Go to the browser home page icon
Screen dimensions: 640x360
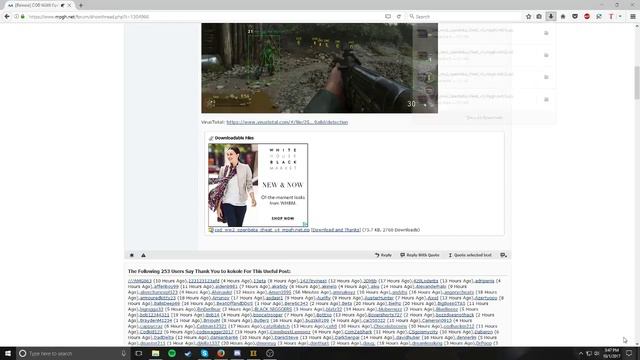[563, 17]
